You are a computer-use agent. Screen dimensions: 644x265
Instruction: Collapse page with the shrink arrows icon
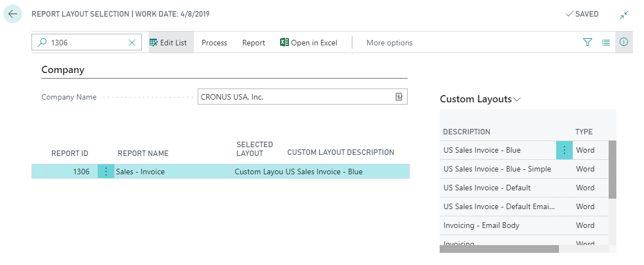624,14
